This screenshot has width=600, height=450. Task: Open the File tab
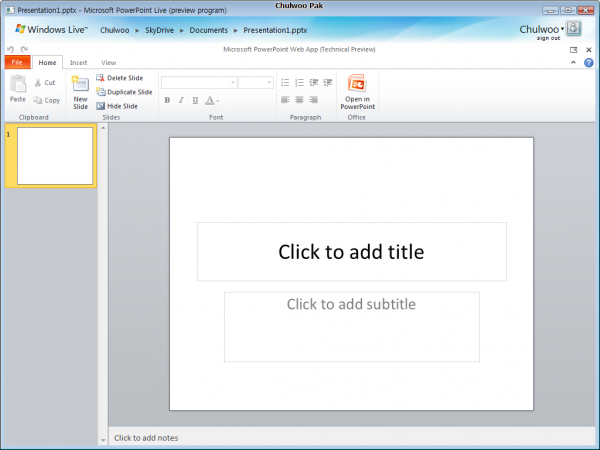pos(17,62)
